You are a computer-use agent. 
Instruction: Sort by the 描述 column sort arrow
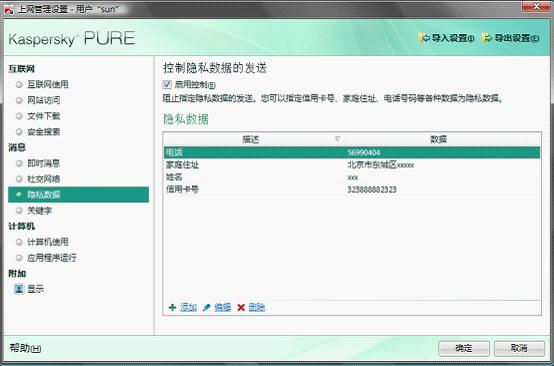coord(337,139)
